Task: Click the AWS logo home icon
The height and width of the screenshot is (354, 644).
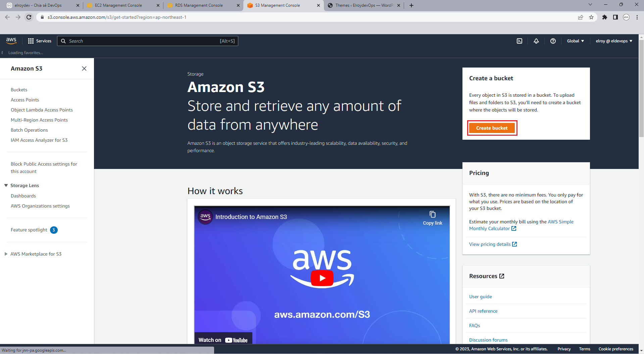Action: tap(11, 41)
